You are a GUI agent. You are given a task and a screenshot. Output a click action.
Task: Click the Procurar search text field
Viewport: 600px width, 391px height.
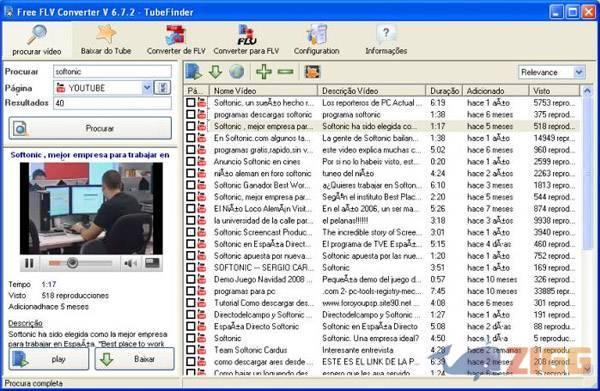[x=112, y=72]
